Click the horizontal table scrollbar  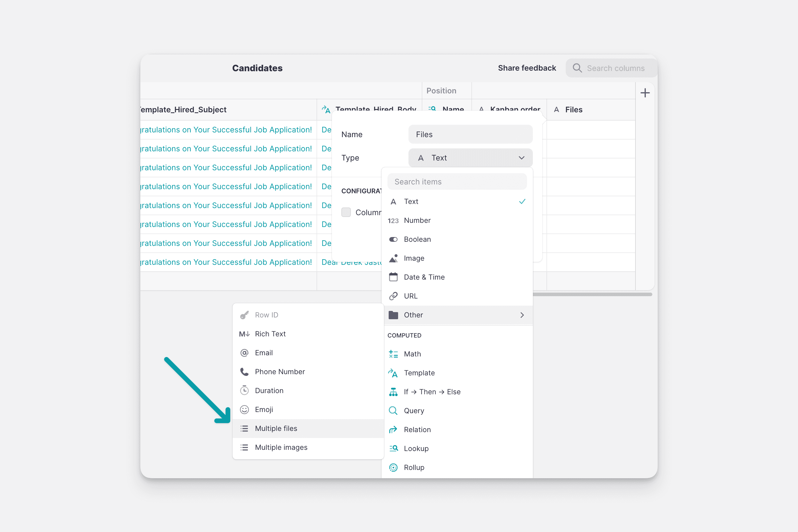pos(592,294)
